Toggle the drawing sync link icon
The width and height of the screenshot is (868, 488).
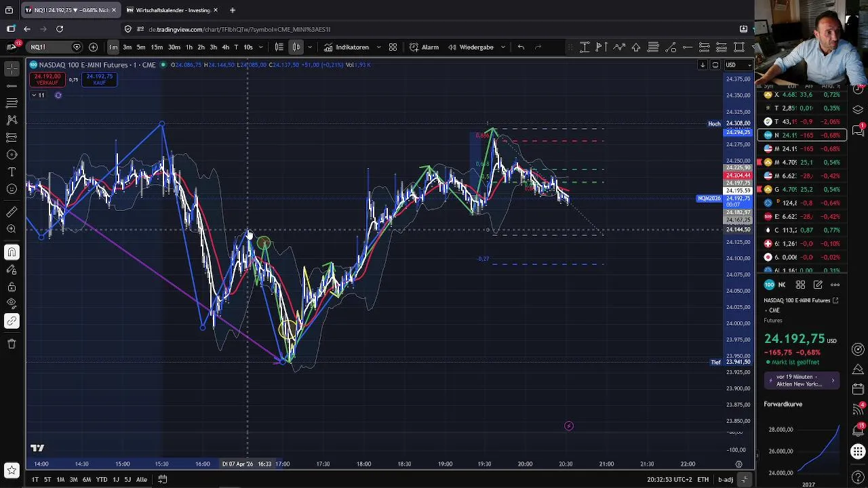(x=12, y=321)
